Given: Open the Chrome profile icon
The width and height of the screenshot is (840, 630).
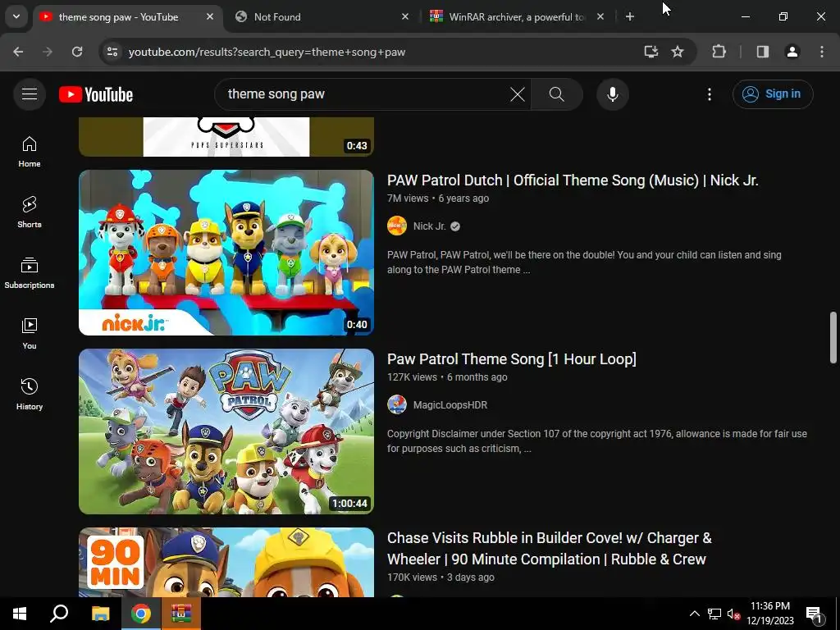Looking at the screenshot, I should [792, 52].
